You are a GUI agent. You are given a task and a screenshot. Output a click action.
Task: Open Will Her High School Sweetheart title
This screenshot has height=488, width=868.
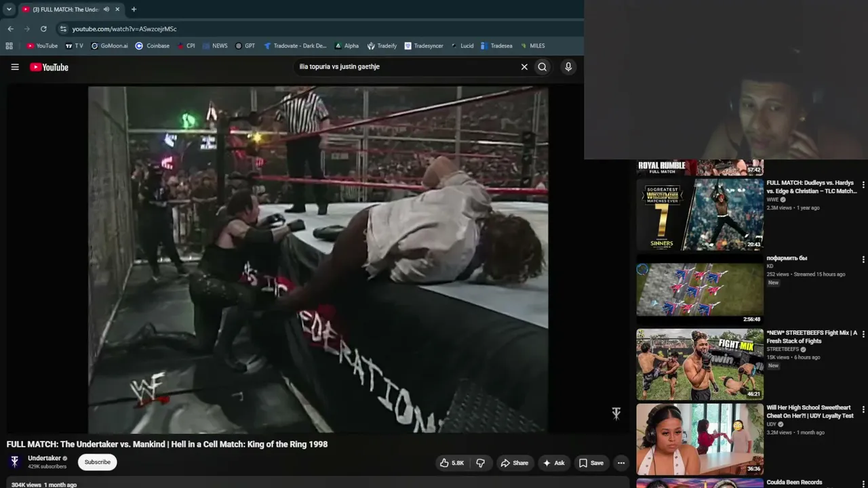coord(810,412)
